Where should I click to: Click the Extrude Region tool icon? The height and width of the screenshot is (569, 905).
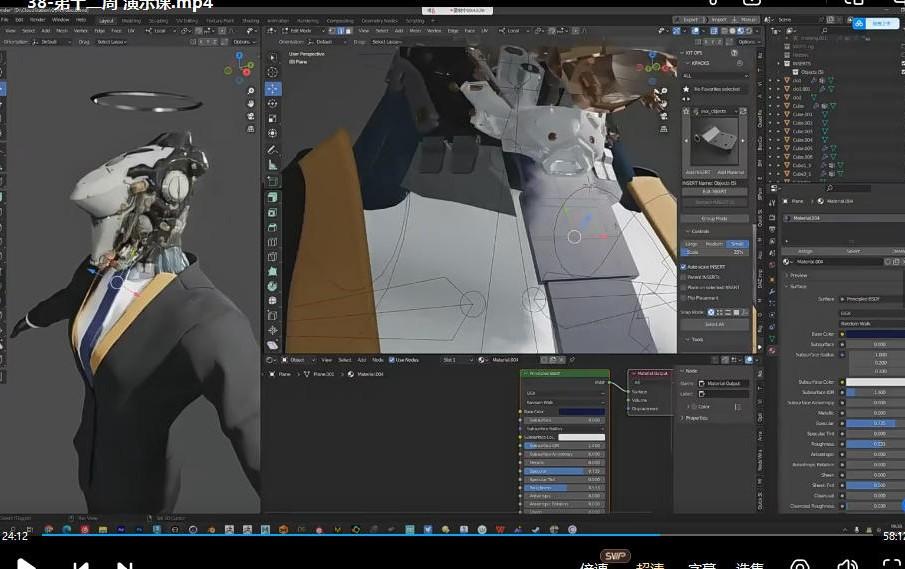[272, 197]
